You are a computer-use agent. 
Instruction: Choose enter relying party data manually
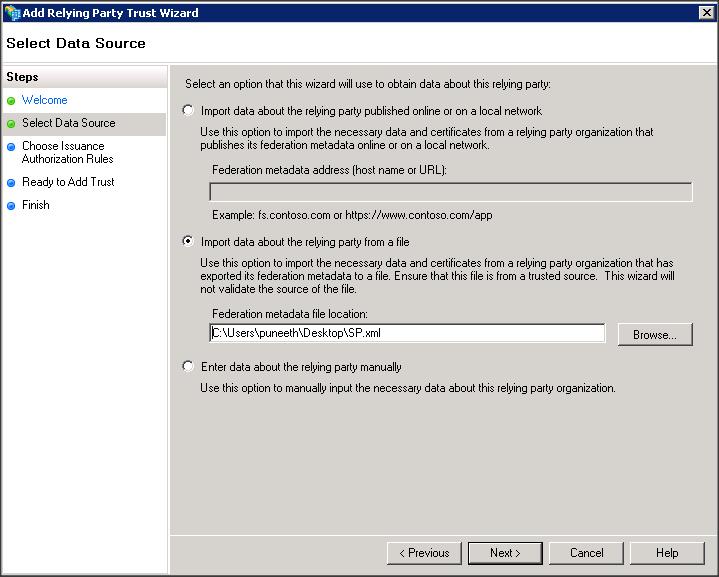click(189, 367)
